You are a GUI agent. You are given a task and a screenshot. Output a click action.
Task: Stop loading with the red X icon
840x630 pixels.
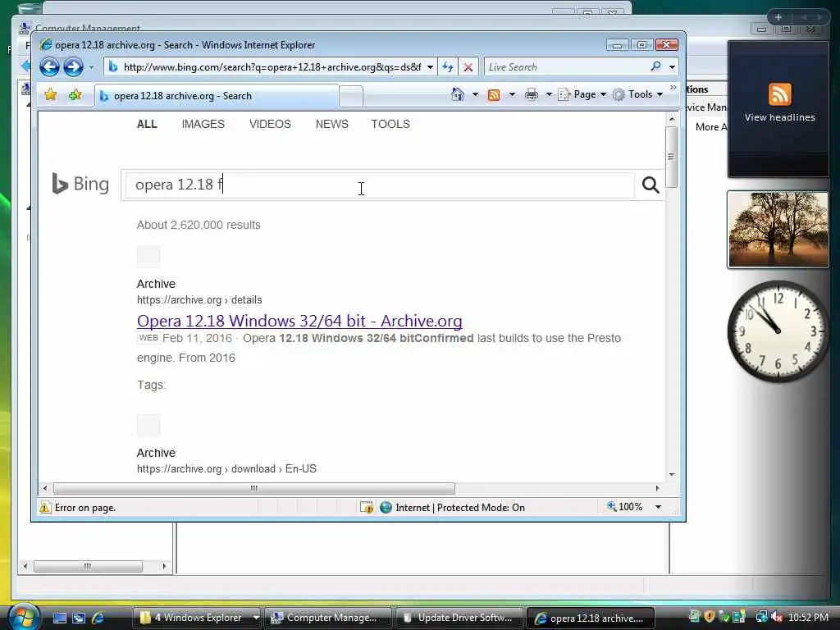coord(468,67)
